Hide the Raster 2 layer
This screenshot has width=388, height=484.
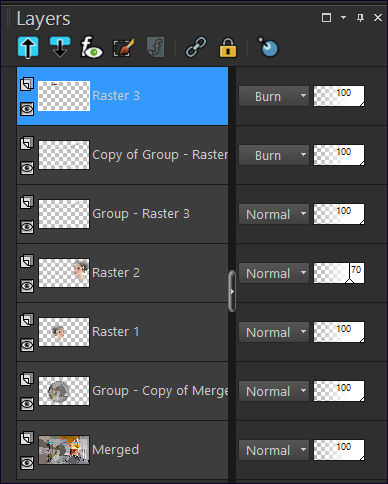coord(27,286)
